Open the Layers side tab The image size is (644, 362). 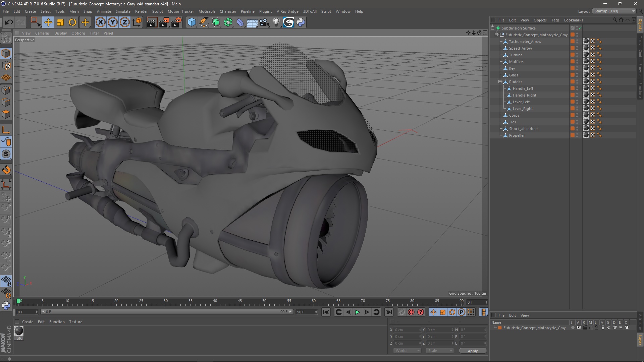pos(640,341)
